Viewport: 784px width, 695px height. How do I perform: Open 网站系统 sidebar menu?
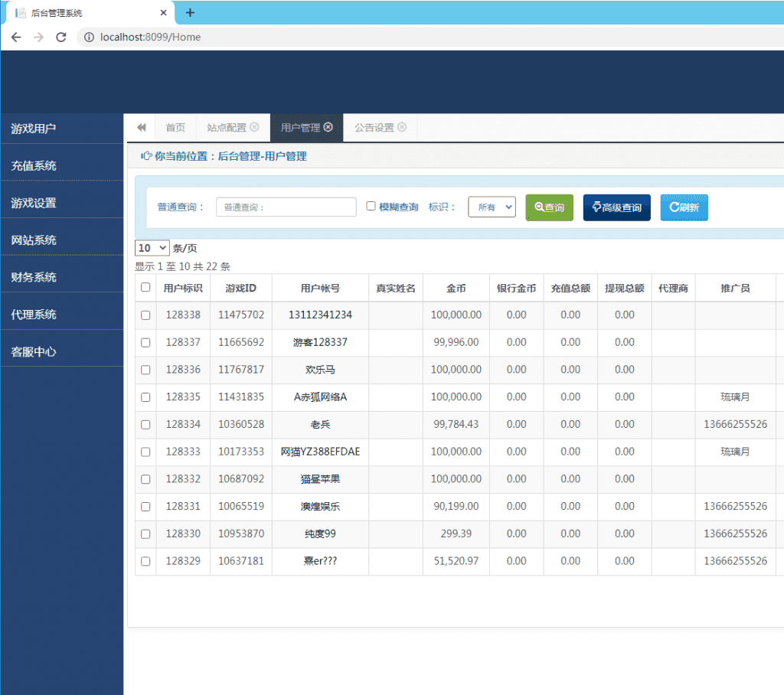pos(62,240)
